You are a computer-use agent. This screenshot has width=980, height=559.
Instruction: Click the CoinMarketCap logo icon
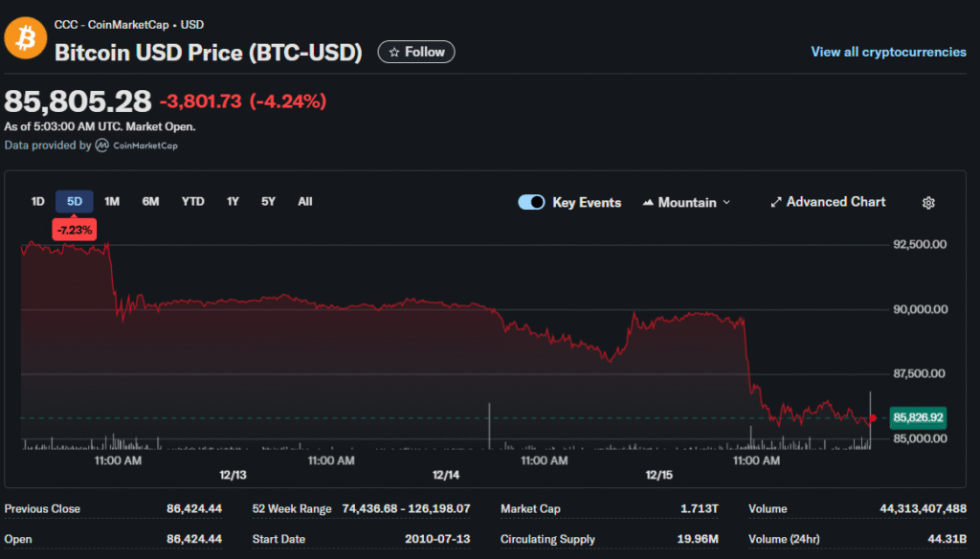coord(102,145)
